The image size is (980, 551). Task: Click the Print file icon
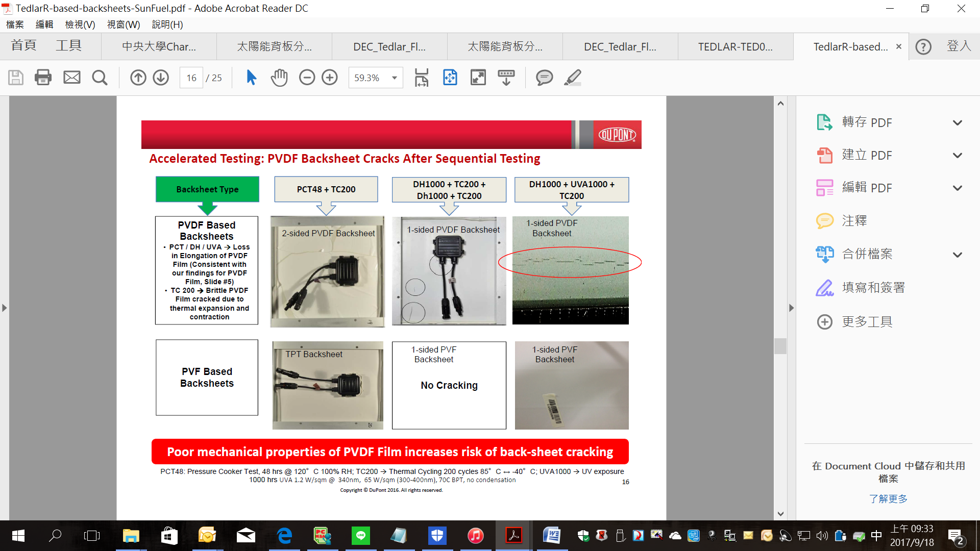[x=43, y=78]
